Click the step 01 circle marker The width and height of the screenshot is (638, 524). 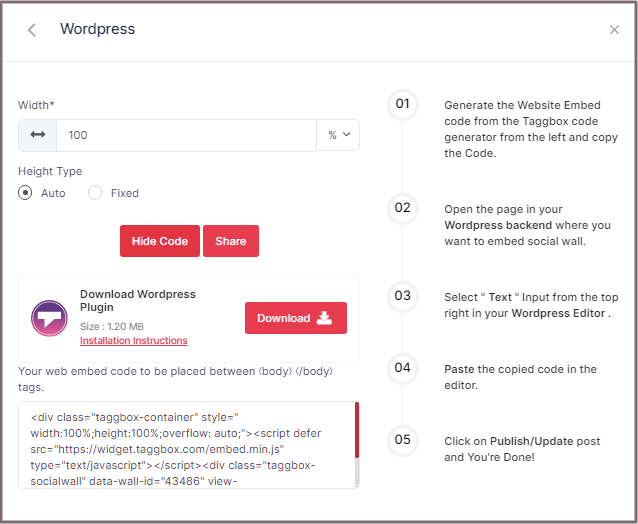click(403, 104)
